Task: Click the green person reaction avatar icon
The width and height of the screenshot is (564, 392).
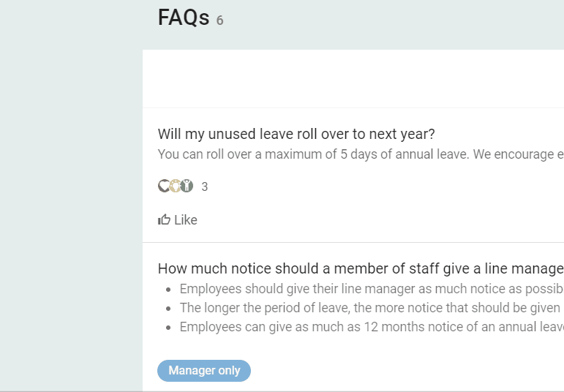Action: point(187,186)
